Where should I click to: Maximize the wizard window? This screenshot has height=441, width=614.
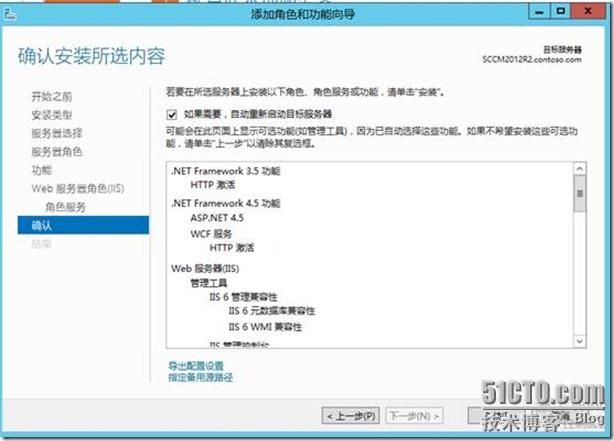pyautogui.click(x=560, y=11)
